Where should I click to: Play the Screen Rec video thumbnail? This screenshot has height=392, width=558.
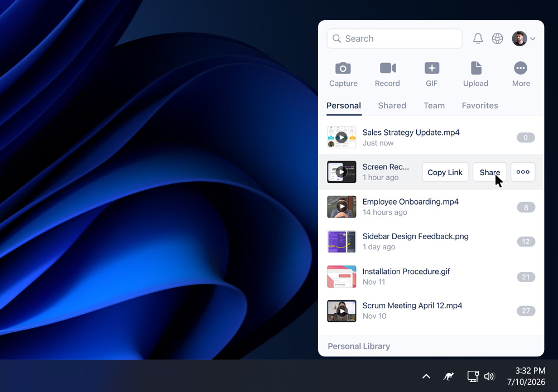point(341,172)
